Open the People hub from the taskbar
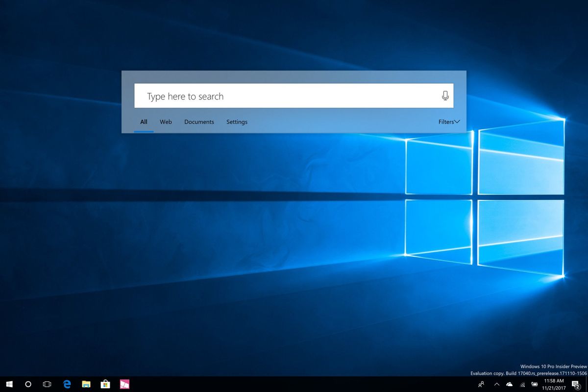This screenshot has width=588, height=392. [481, 384]
